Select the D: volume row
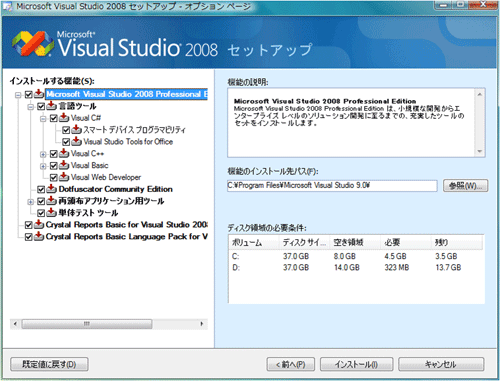 point(356,267)
